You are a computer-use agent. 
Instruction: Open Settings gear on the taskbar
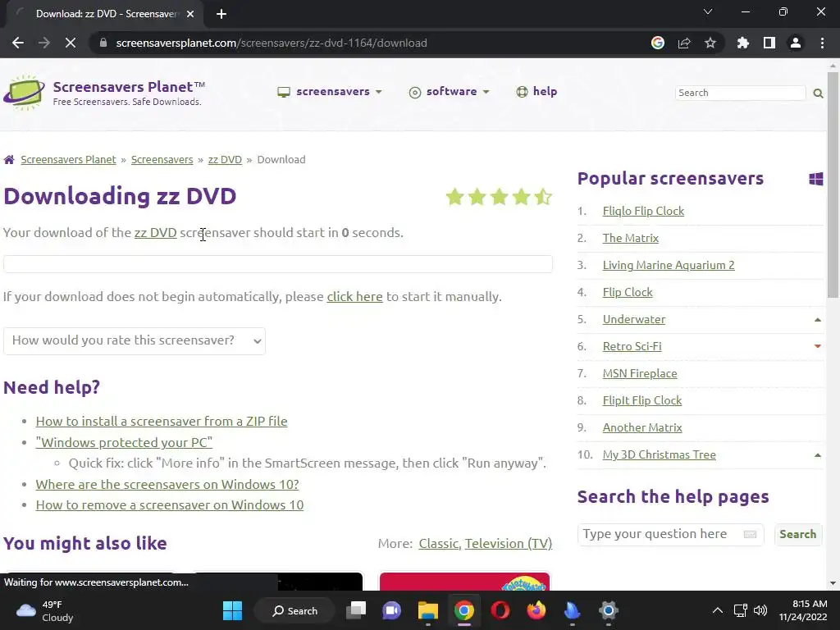coord(609,610)
